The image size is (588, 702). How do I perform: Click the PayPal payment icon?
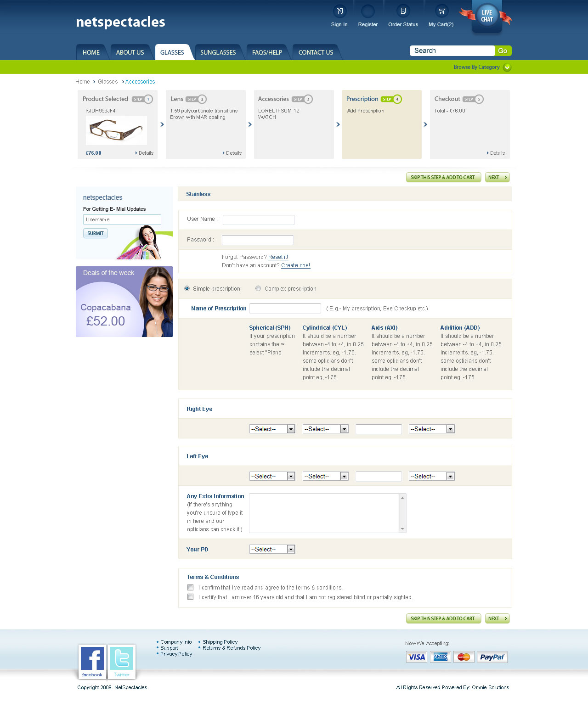click(492, 657)
